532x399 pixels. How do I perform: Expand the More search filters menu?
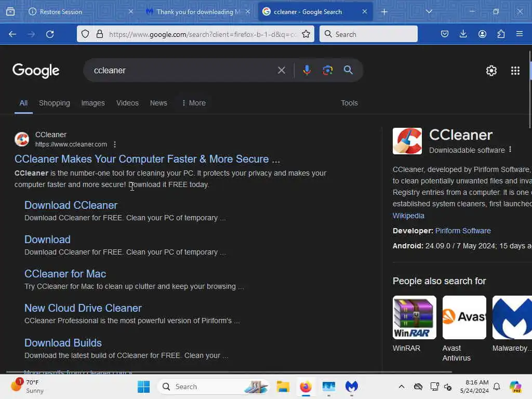pyautogui.click(x=194, y=103)
